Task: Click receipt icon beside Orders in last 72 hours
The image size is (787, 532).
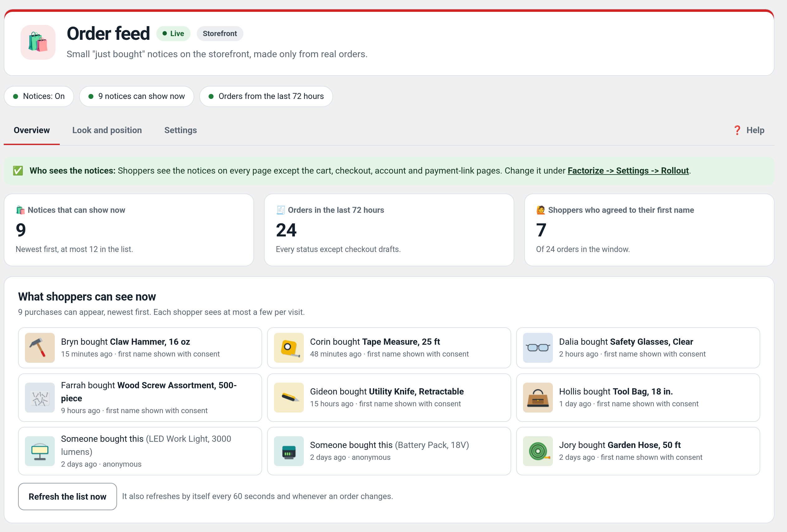Action: pos(280,210)
